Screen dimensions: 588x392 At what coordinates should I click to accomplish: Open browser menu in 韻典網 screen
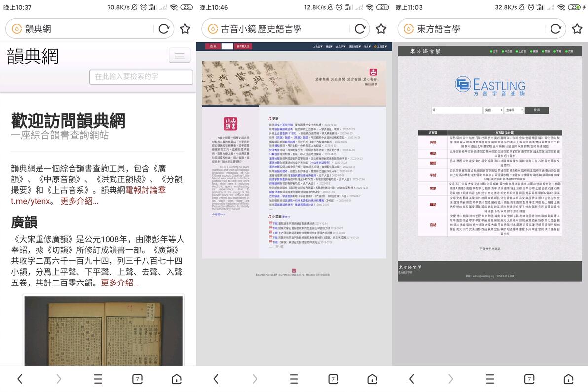pyautogui.click(x=98, y=379)
